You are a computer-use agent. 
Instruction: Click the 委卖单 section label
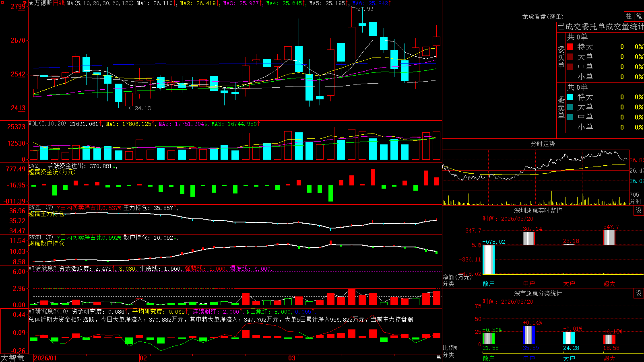[561, 107]
